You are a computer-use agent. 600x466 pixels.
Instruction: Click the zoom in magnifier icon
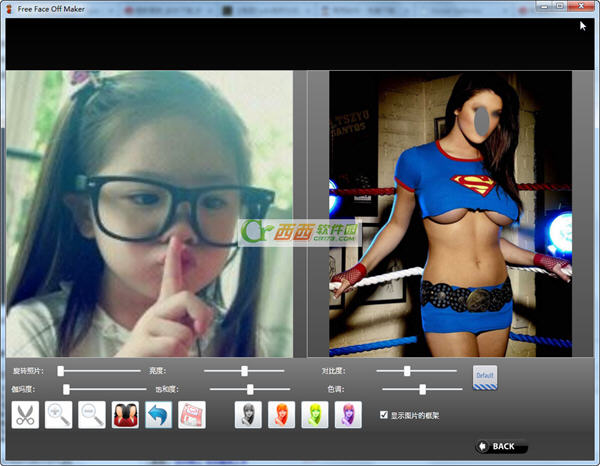point(59,415)
